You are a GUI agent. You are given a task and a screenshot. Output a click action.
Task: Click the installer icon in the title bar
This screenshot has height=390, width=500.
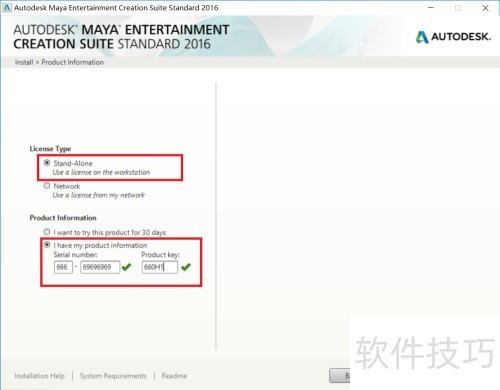7,7
